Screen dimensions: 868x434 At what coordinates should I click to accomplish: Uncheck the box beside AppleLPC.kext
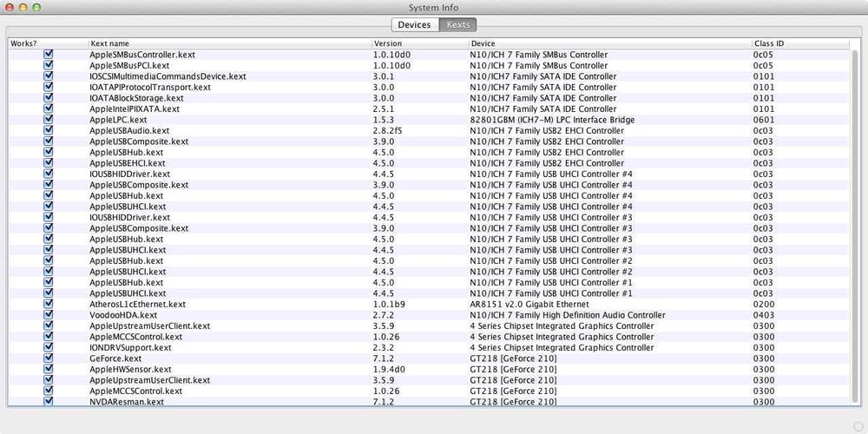click(x=49, y=120)
